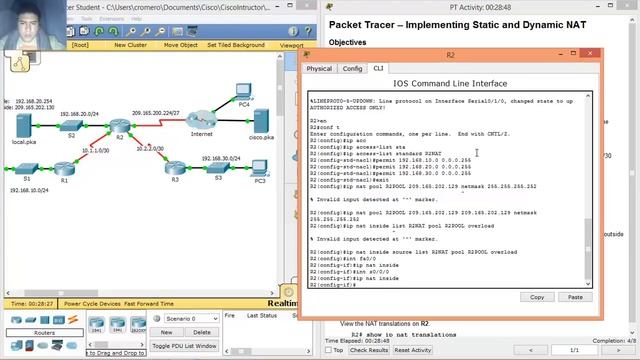
Task: Click PC3 in the topology
Action: 260,168
